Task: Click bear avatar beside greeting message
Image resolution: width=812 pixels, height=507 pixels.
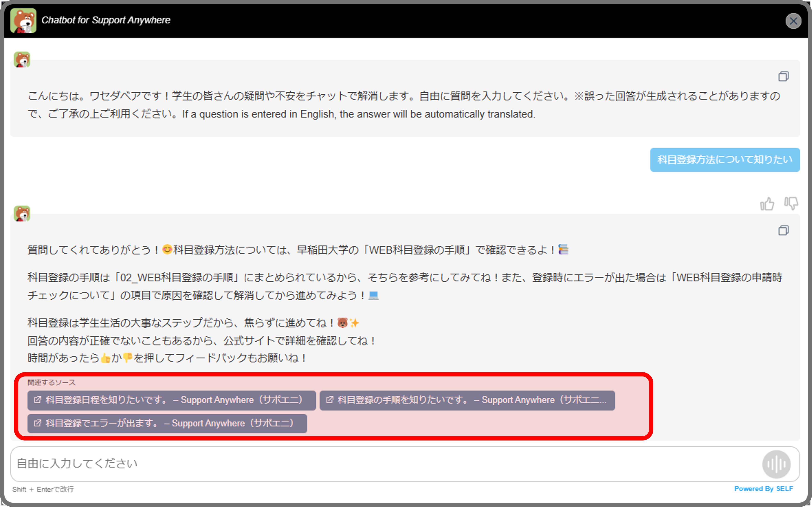Action: (22, 60)
